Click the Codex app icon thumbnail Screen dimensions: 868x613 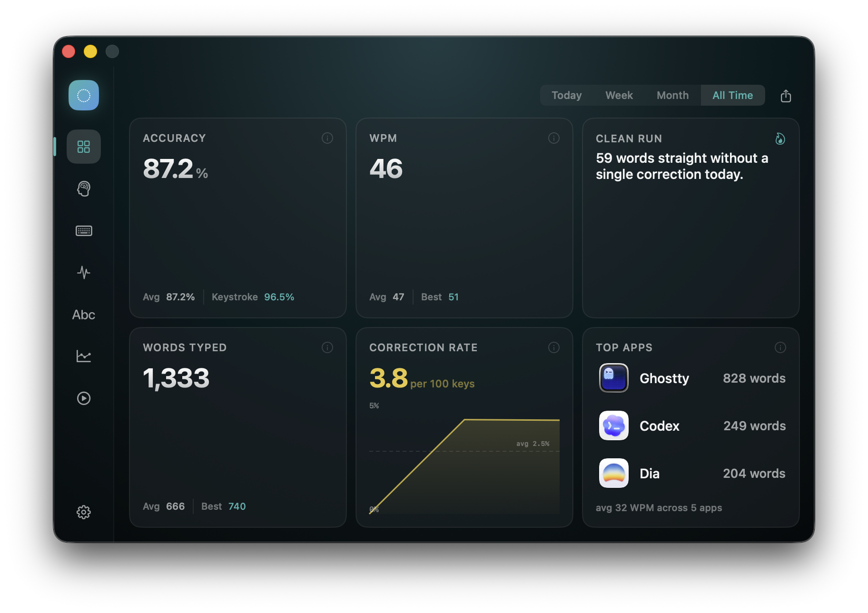(x=613, y=425)
